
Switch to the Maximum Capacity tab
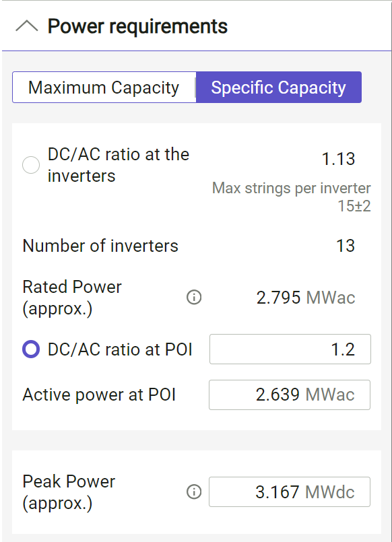tap(103, 87)
